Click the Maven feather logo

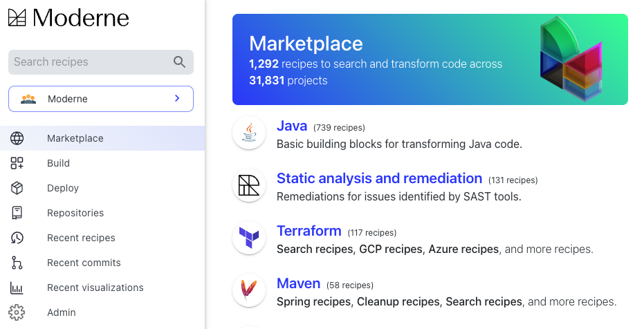point(249,290)
